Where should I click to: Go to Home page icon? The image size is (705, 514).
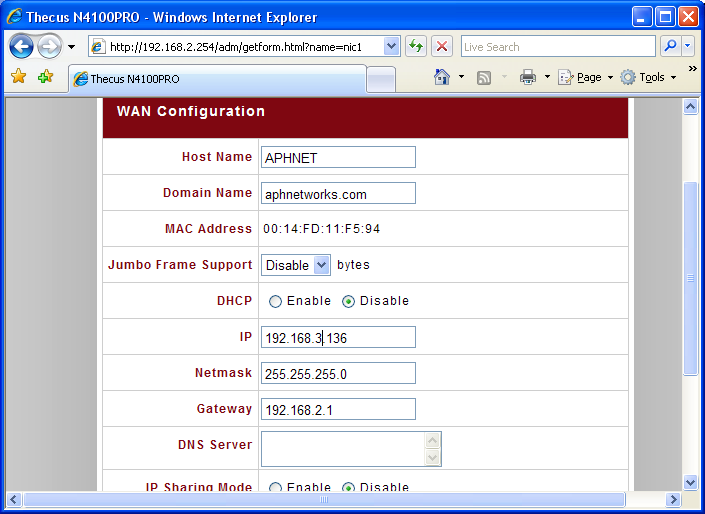pos(442,77)
